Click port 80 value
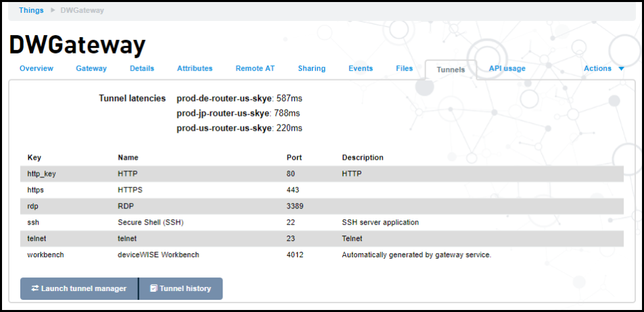The height and width of the screenshot is (312, 644). click(x=291, y=174)
